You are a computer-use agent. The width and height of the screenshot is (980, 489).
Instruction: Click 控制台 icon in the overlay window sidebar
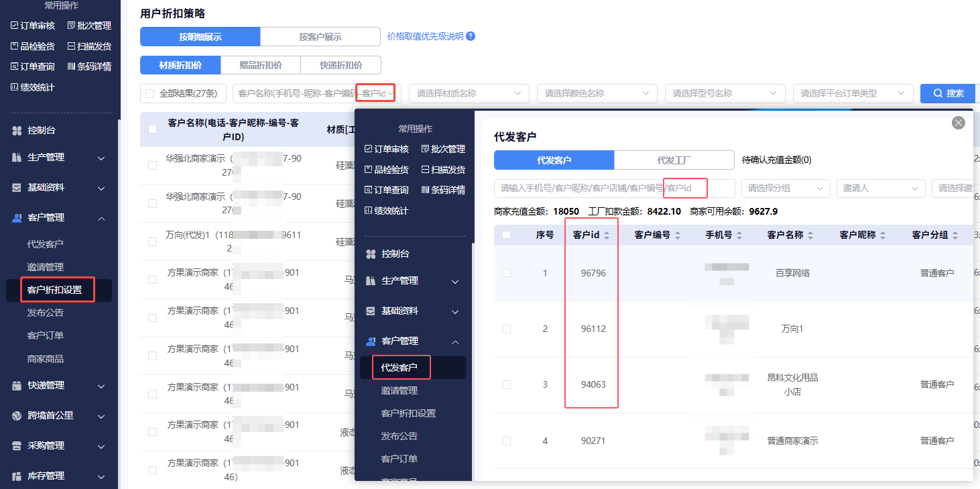[x=371, y=254]
